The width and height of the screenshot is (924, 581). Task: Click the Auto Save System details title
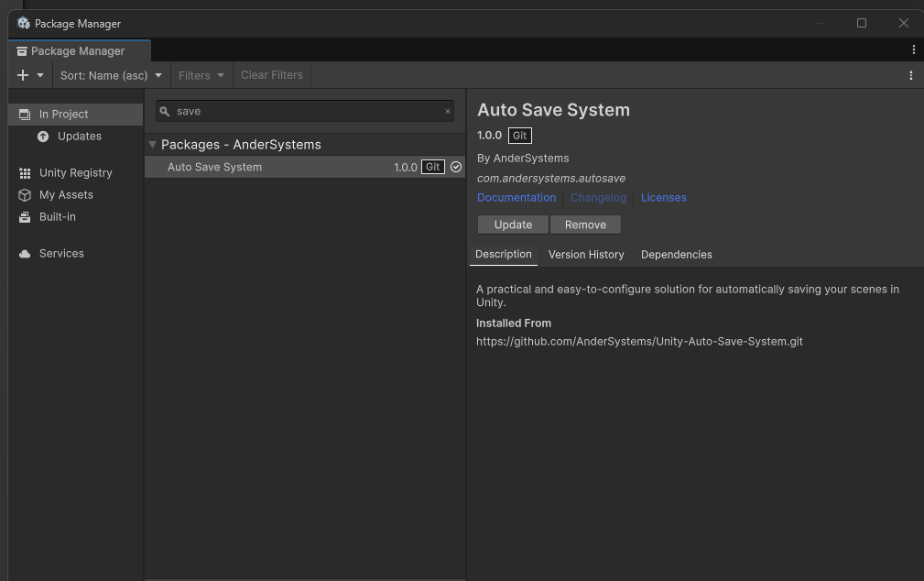pos(553,110)
